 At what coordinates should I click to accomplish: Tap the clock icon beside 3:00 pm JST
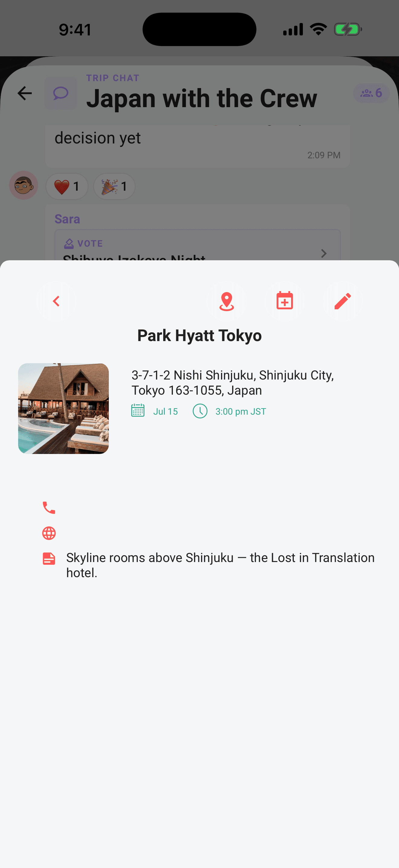pyautogui.click(x=200, y=411)
